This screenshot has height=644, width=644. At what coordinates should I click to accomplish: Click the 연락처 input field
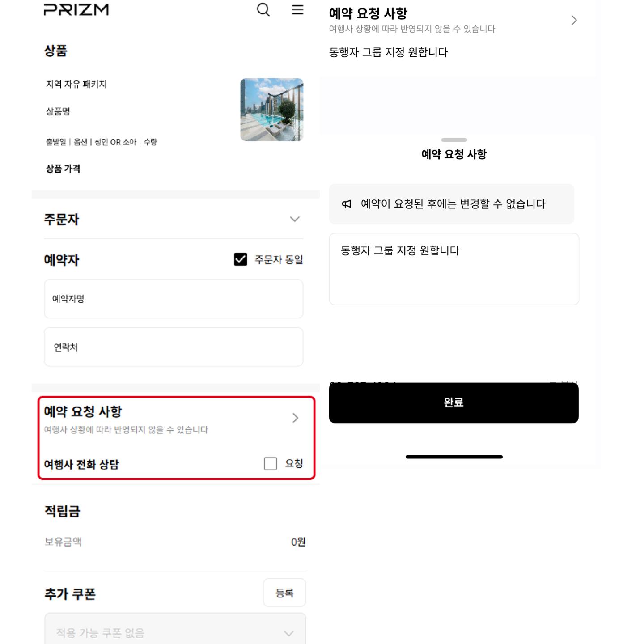pyautogui.click(x=174, y=347)
